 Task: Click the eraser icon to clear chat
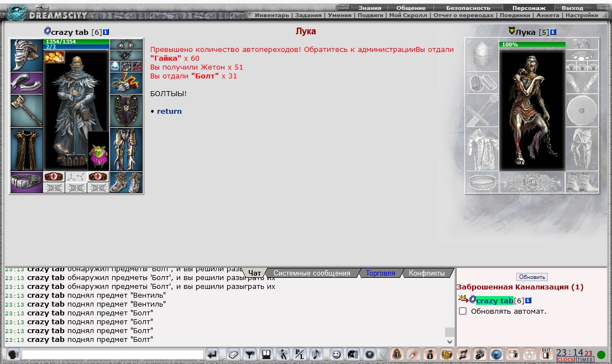233,355
